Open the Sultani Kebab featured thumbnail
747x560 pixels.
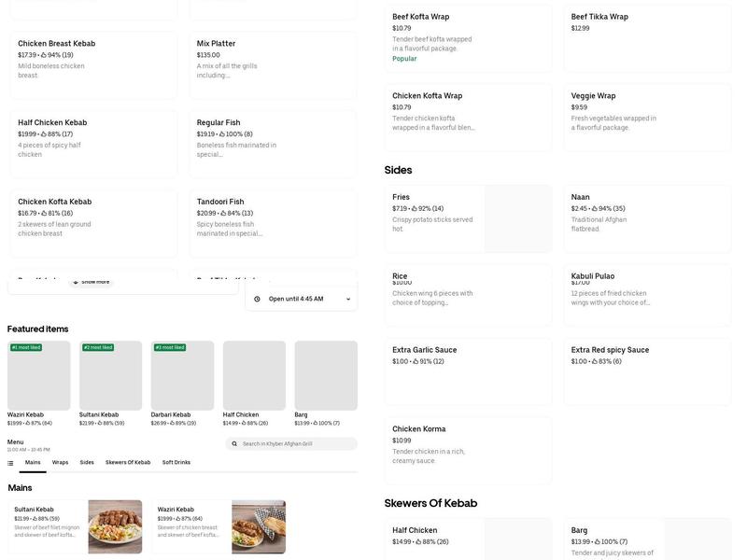[110, 375]
